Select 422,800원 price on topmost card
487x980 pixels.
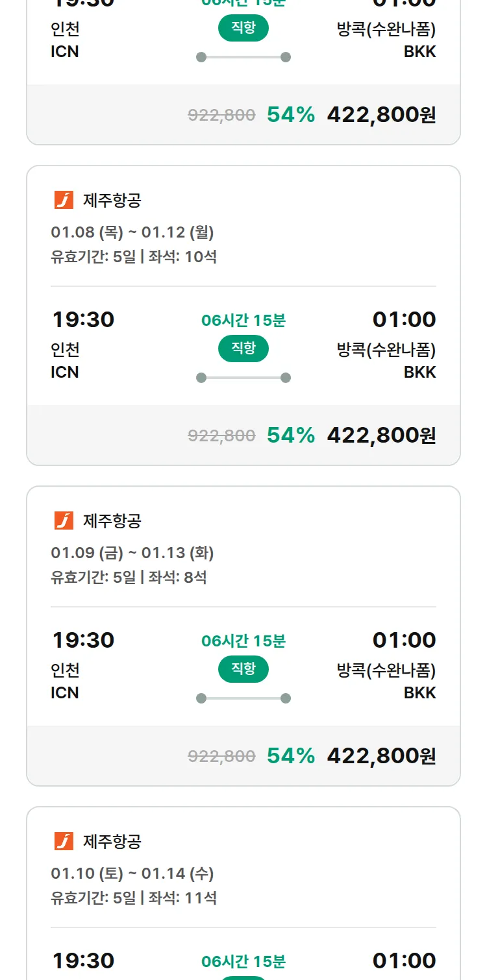pyautogui.click(x=381, y=114)
